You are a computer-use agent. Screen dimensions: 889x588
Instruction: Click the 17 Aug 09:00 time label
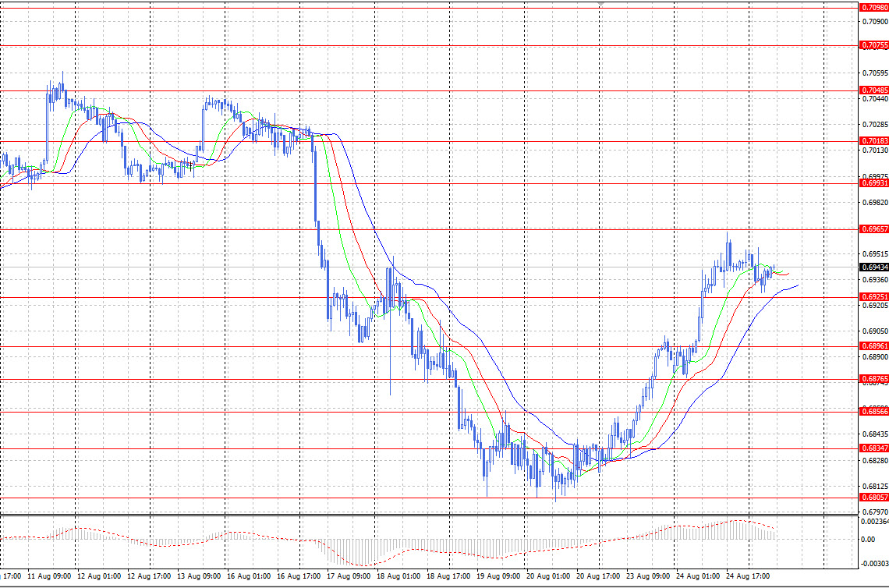pos(349,576)
